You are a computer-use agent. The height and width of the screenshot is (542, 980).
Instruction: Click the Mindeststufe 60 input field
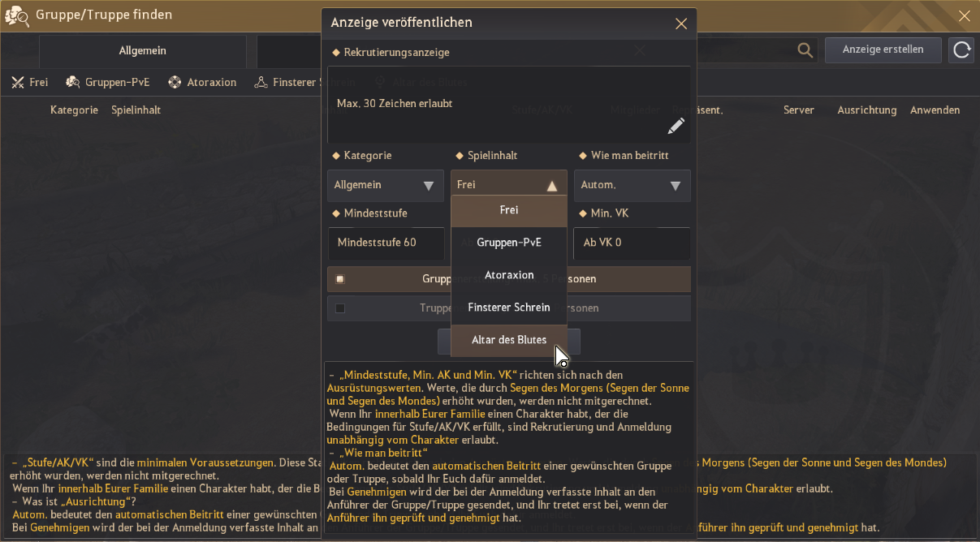click(386, 243)
